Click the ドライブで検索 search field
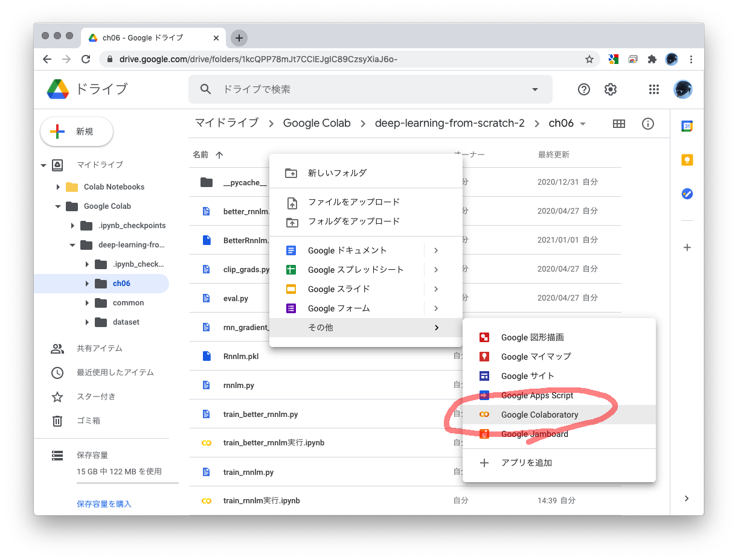 pyautogui.click(x=371, y=89)
